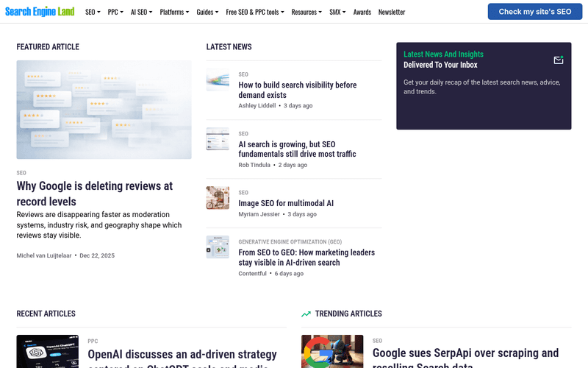Screen dimensions: 588x368
Task: Click the OpenAI ChatGPT article thumbnail
Action: click(48, 352)
